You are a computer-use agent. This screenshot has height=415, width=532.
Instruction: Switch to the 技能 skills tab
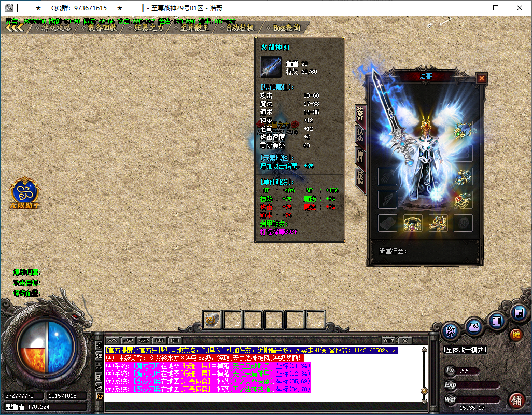(x=360, y=177)
